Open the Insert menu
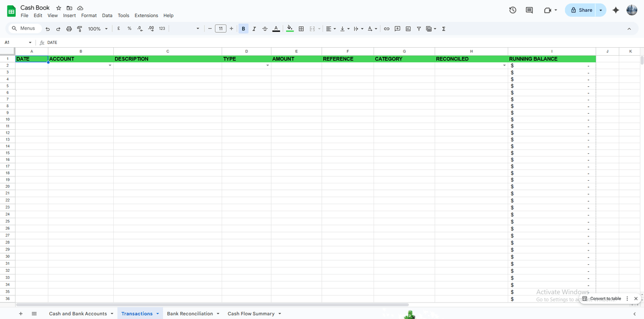The image size is (644, 319). (x=69, y=16)
